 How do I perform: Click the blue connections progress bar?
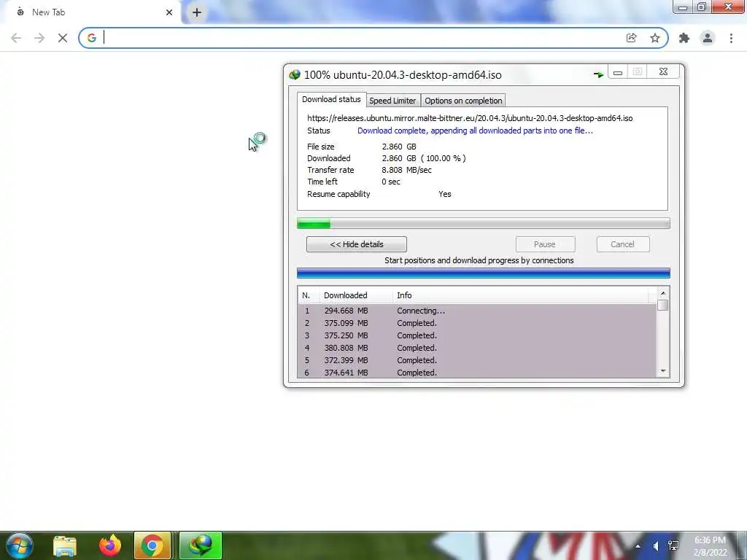[x=483, y=273]
